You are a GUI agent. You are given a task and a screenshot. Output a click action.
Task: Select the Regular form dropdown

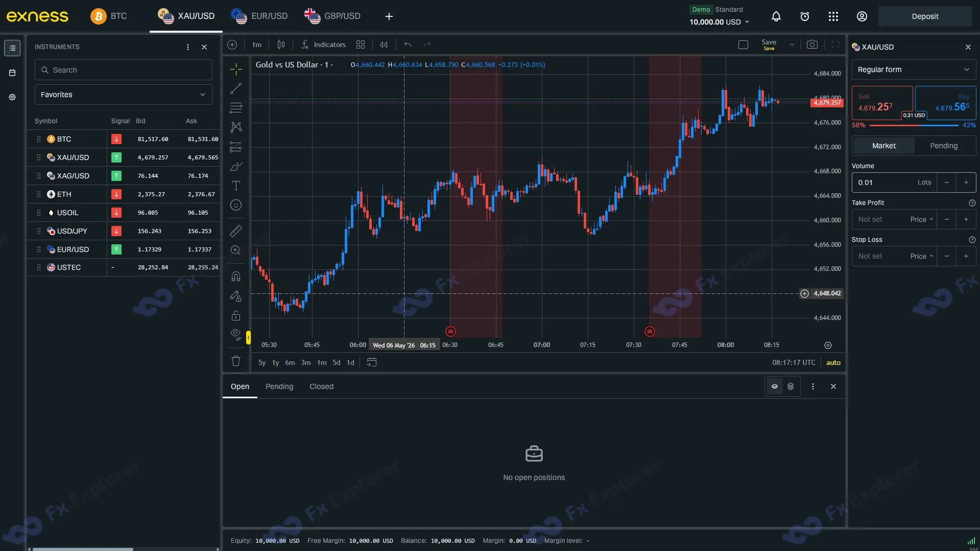pyautogui.click(x=914, y=70)
